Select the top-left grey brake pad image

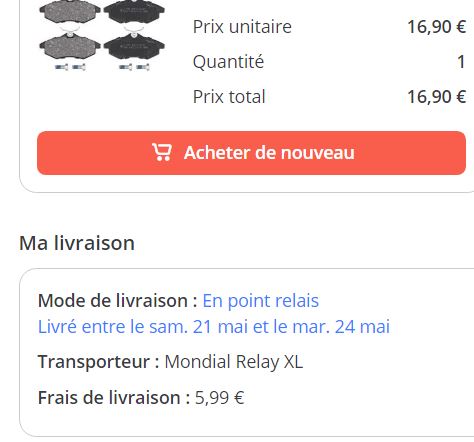coord(70,12)
